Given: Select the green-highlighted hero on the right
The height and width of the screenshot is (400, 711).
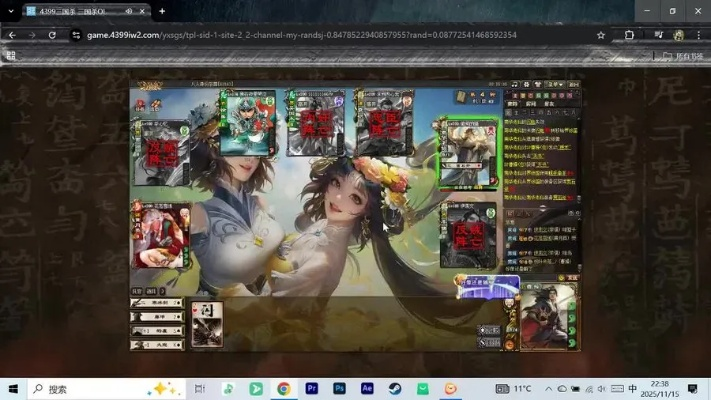Looking at the screenshot, I should [x=468, y=153].
